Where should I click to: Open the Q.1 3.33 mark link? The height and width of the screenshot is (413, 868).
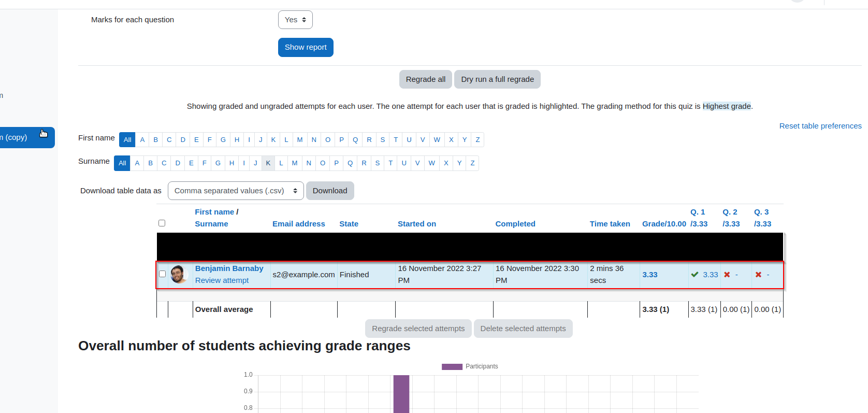point(711,275)
